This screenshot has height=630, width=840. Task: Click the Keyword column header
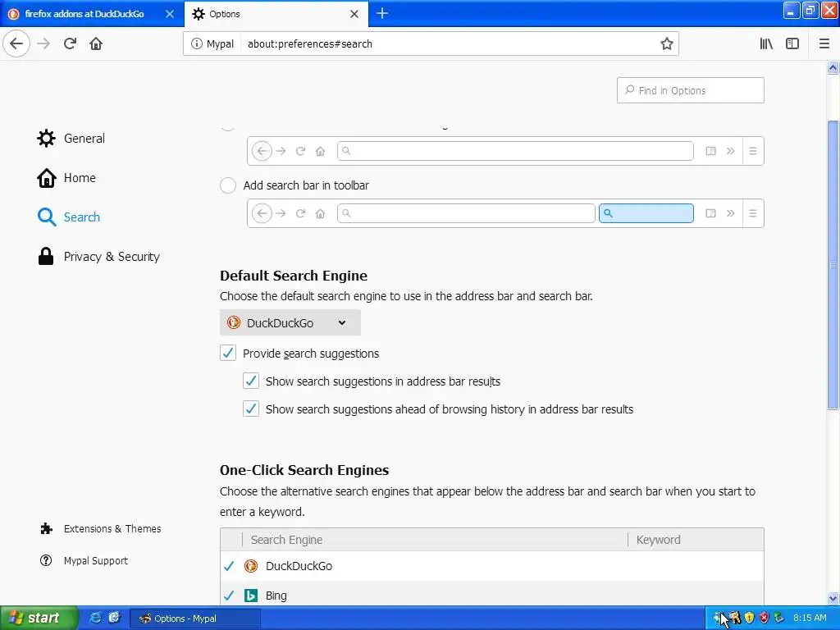tap(696, 540)
